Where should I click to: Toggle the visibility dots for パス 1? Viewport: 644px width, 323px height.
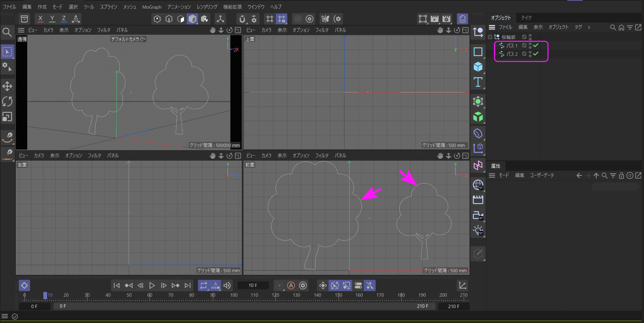click(530, 45)
